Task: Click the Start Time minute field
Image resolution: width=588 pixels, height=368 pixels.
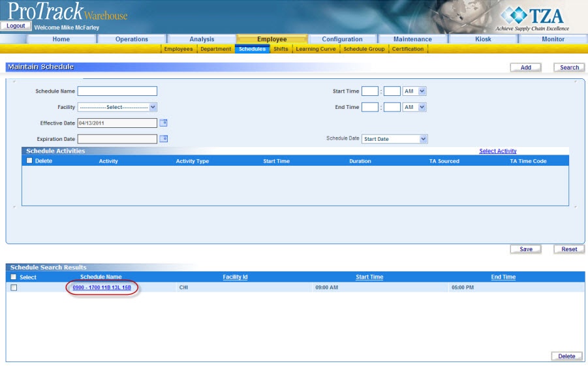Action: tap(392, 91)
